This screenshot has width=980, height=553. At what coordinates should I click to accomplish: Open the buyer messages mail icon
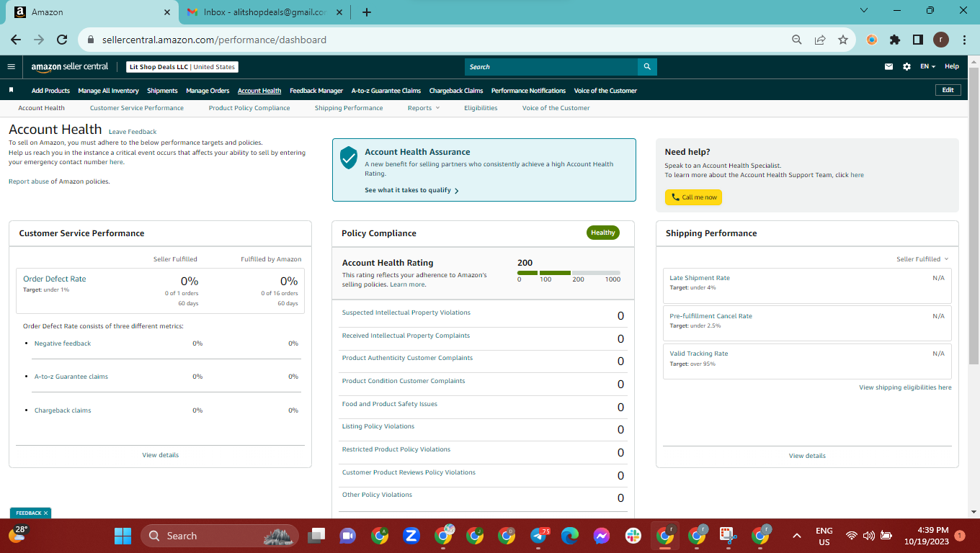point(888,66)
